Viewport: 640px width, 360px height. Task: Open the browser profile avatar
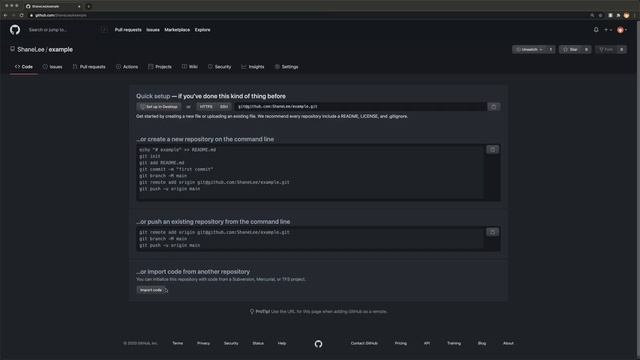[627, 15]
